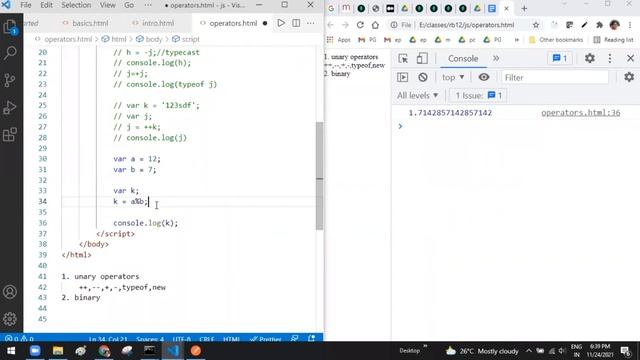Select the body breadcrumb item
640x360 pixels.
(149, 39)
